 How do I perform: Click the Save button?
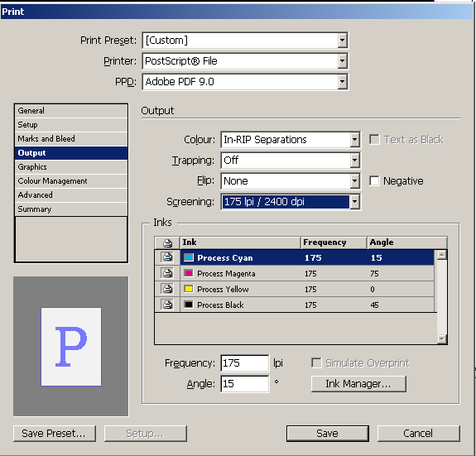click(x=328, y=434)
